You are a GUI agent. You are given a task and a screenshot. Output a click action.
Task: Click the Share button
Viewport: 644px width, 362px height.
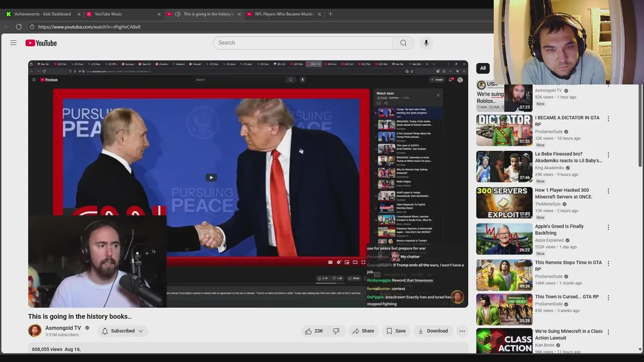363,331
